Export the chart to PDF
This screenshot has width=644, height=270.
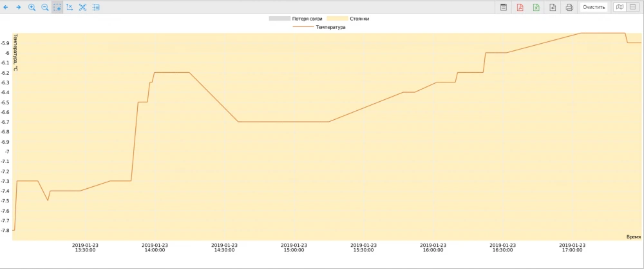(520, 7)
